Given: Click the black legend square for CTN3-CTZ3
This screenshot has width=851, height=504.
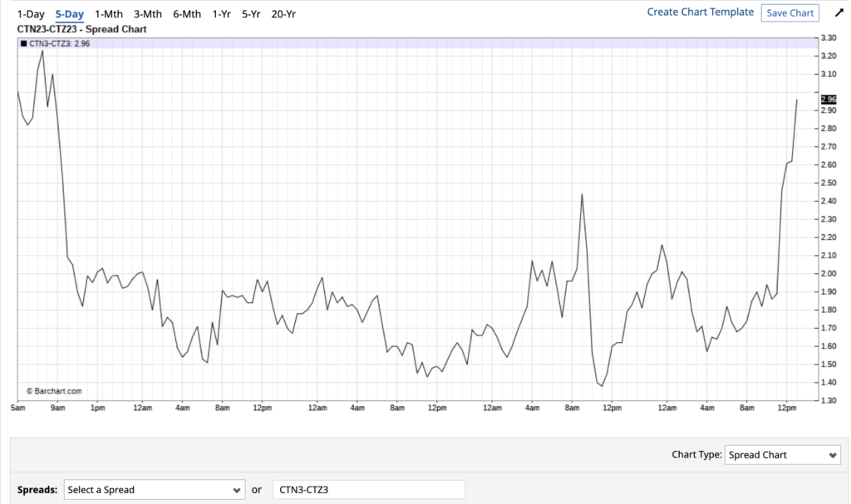Looking at the screenshot, I should [23, 43].
